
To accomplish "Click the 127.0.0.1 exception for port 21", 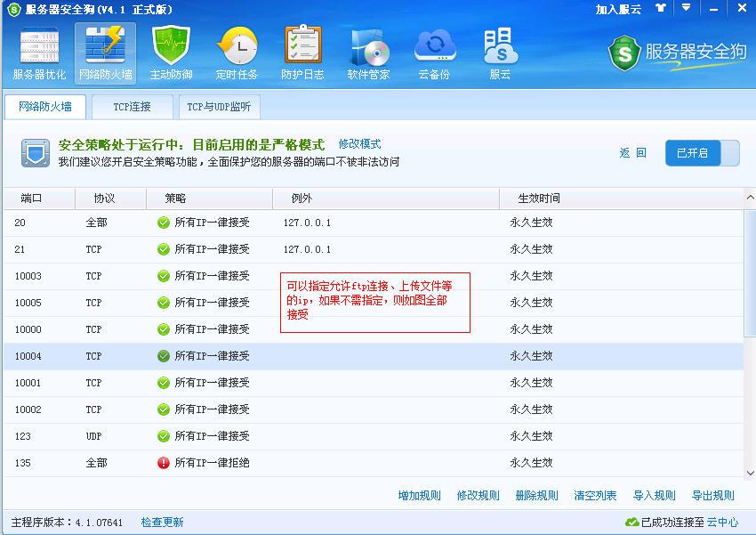I will point(307,249).
